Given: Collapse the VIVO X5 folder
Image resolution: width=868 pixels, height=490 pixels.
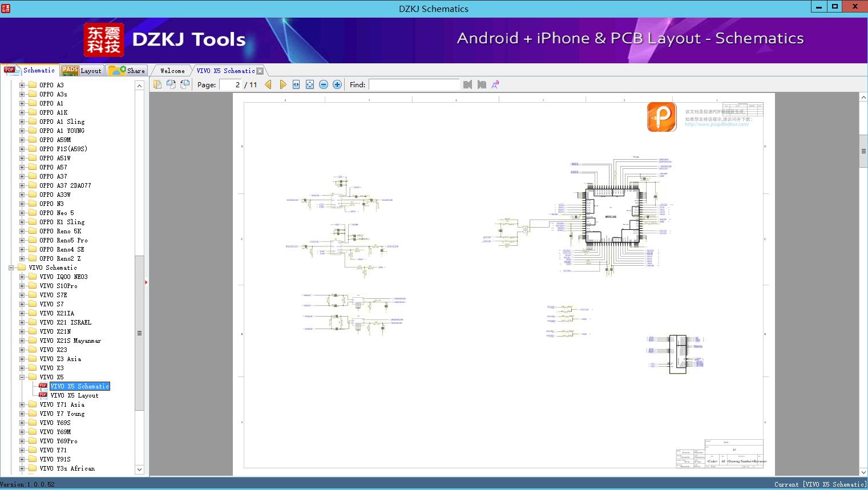Looking at the screenshot, I should pos(22,377).
